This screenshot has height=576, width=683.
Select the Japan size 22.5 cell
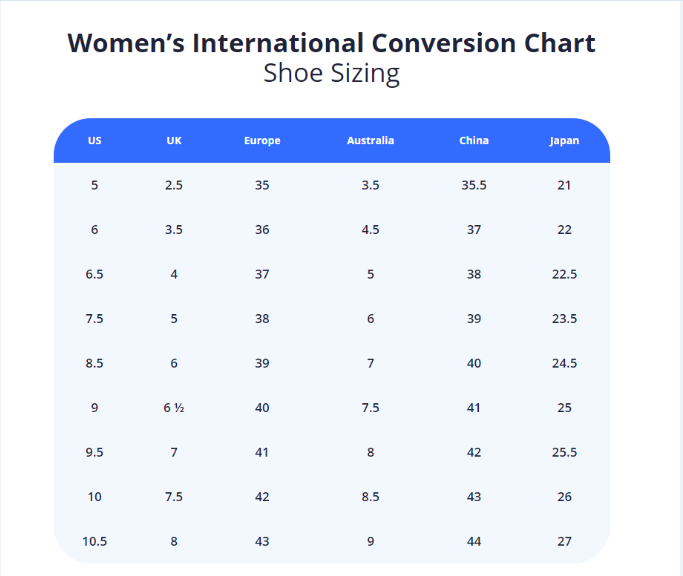click(564, 274)
